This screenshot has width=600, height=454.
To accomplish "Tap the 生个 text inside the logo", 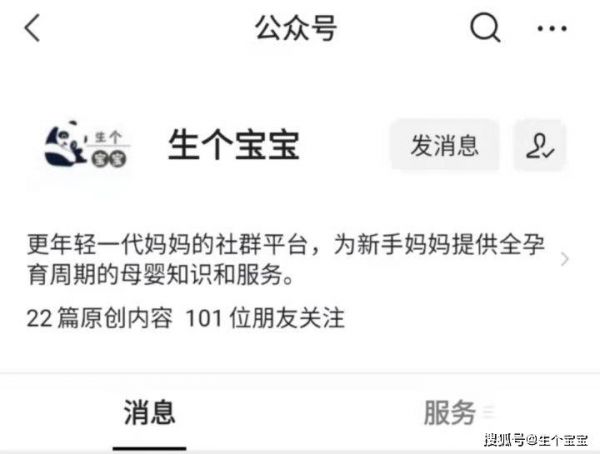I will pos(108,137).
